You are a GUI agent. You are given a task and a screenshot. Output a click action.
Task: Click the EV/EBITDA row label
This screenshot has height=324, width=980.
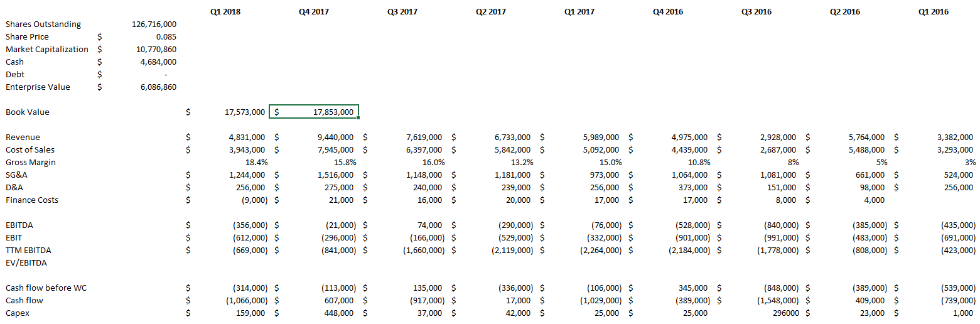[26, 263]
